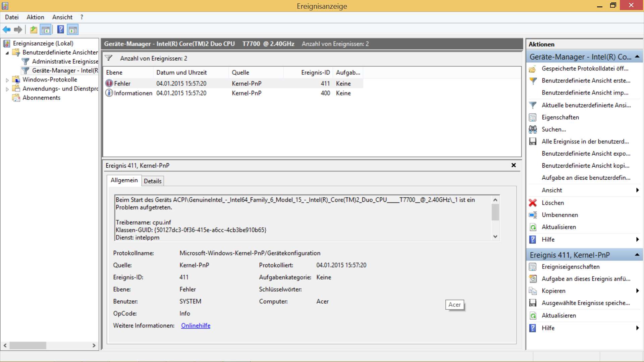Open the Onlinehilfe link
The image size is (644, 362).
point(196,325)
